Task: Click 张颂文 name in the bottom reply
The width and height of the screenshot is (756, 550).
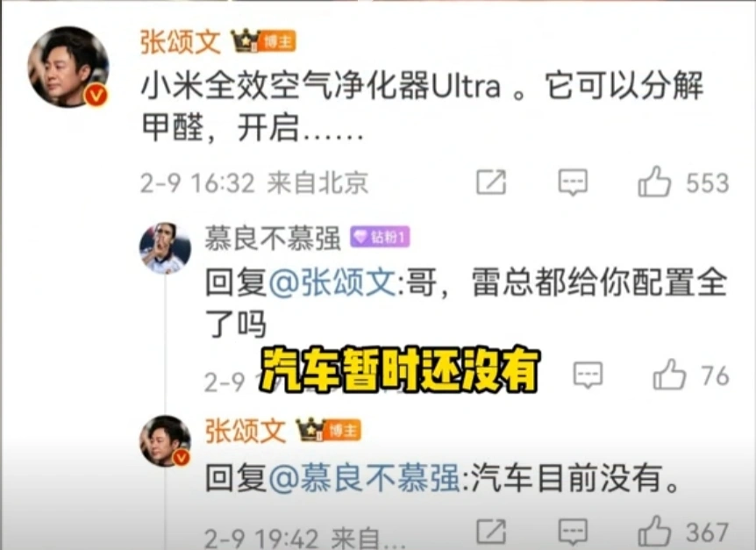Action: tap(246, 430)
